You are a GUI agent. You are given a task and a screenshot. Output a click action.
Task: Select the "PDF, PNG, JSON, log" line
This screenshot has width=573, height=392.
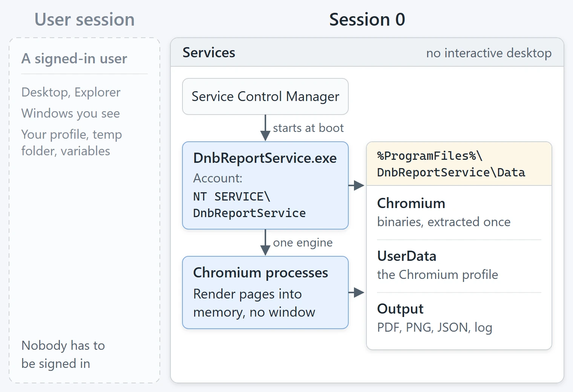435,328
